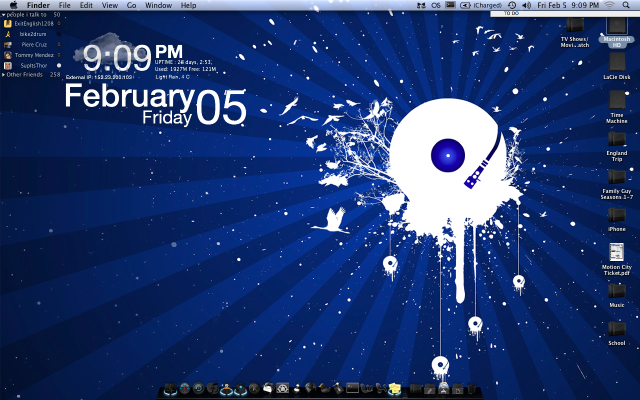Viewport: 640px width, 400px height.
Task: Open the Window menu
Action: click(x=158, y=5)
